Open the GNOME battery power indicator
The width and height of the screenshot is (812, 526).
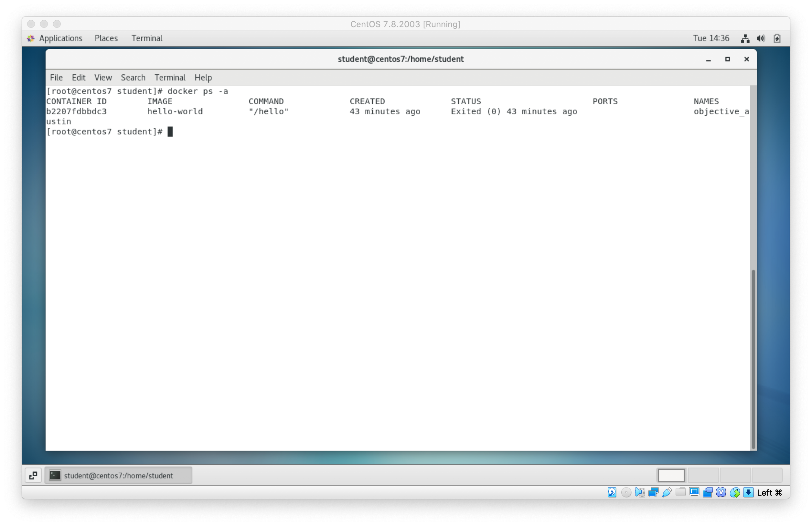777,38
